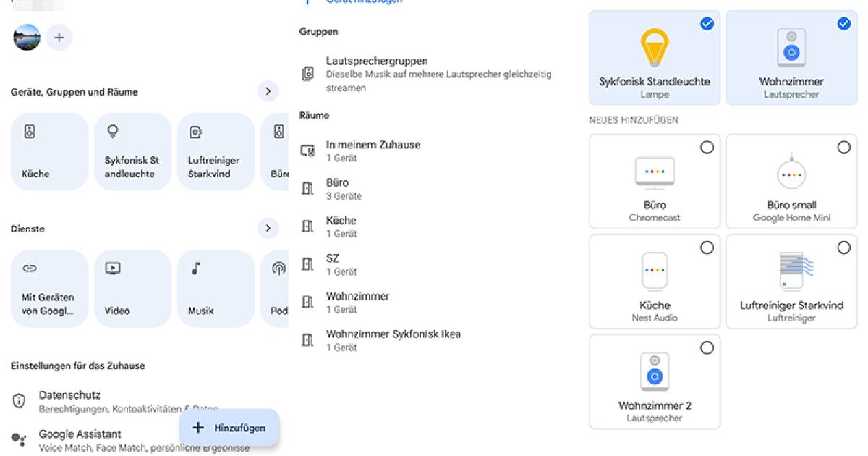Uncheck the Sykfonisk Standleuchte checkbox
This screenshot has width=868, height=456.
[707, 24]
